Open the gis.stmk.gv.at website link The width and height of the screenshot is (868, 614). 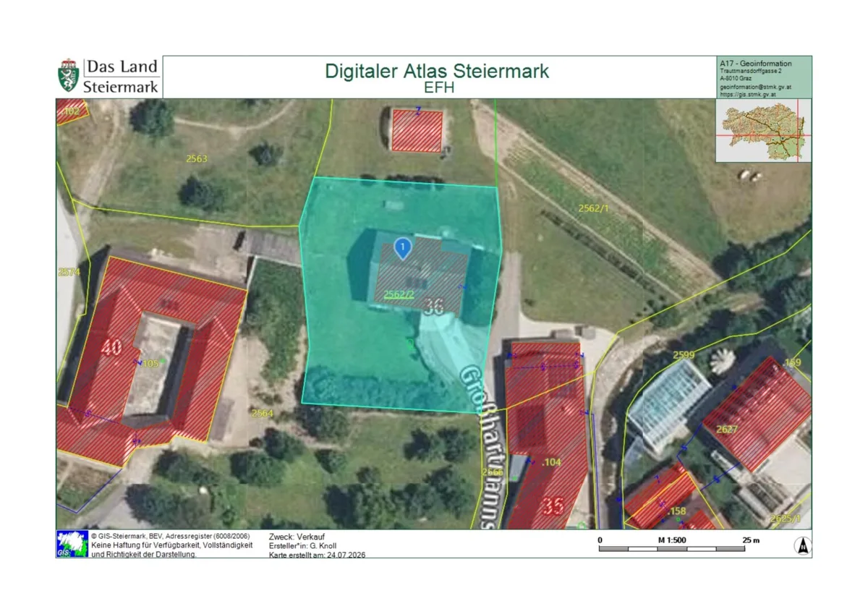(748, 94)
